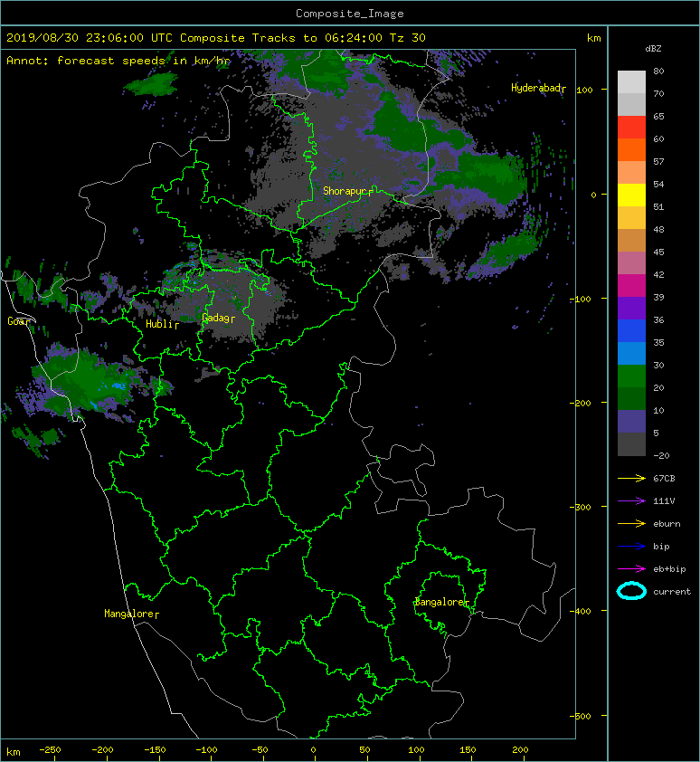
Task: Select the -20 value on dBZ scale
Action: [x=661, y=456]
